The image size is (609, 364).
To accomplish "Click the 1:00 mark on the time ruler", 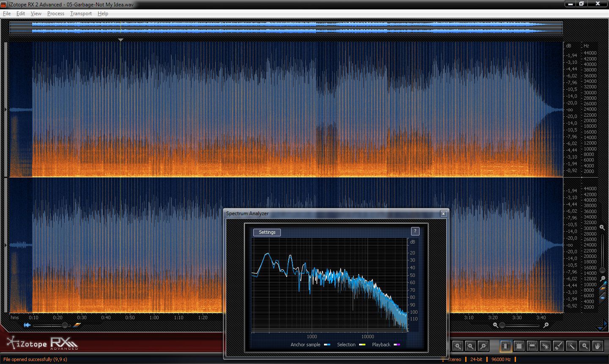I will point(154,317).
